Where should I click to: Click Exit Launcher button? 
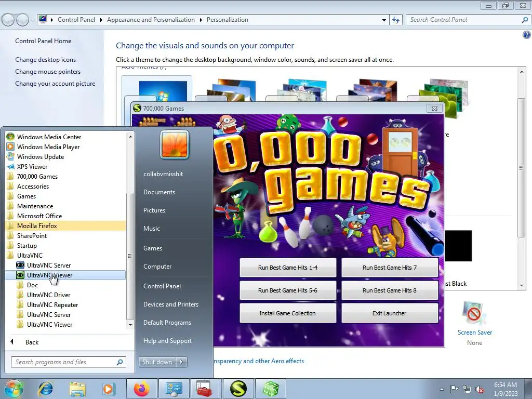[390, 313]
